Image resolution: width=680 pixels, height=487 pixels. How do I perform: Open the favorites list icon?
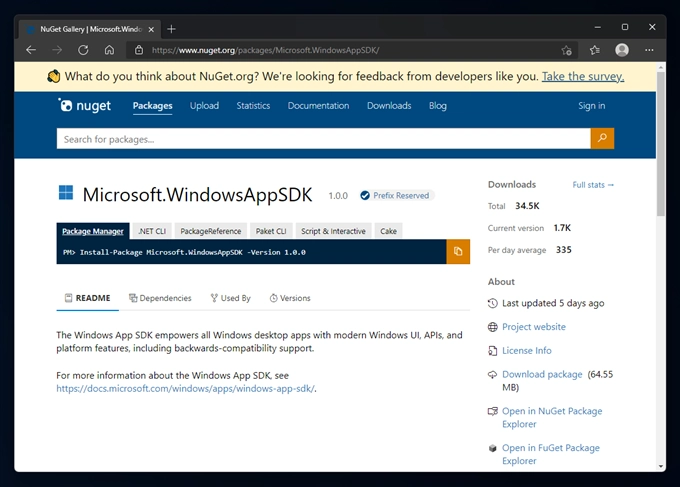tap(595, 50)
